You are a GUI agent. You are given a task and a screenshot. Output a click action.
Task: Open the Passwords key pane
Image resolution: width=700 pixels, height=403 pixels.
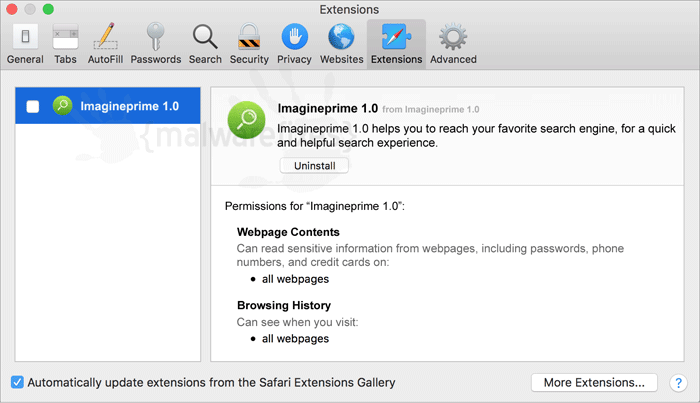(x=155, y=44)
